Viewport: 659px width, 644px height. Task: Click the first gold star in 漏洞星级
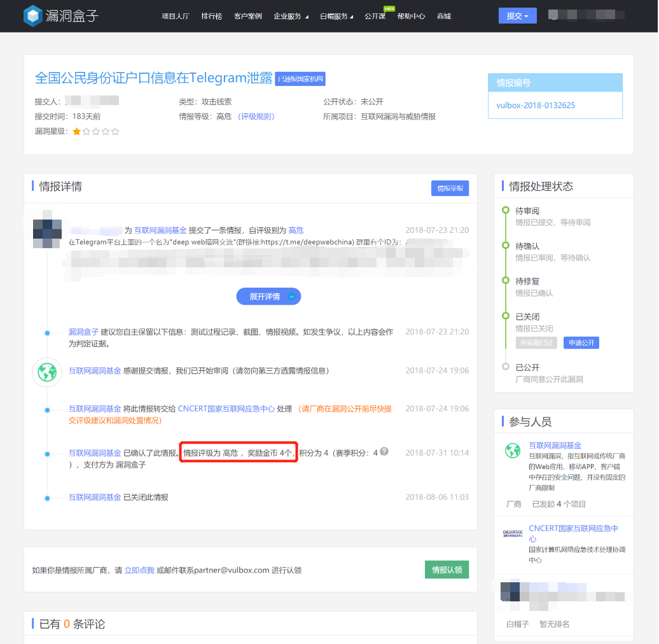[x=76, y=132]
